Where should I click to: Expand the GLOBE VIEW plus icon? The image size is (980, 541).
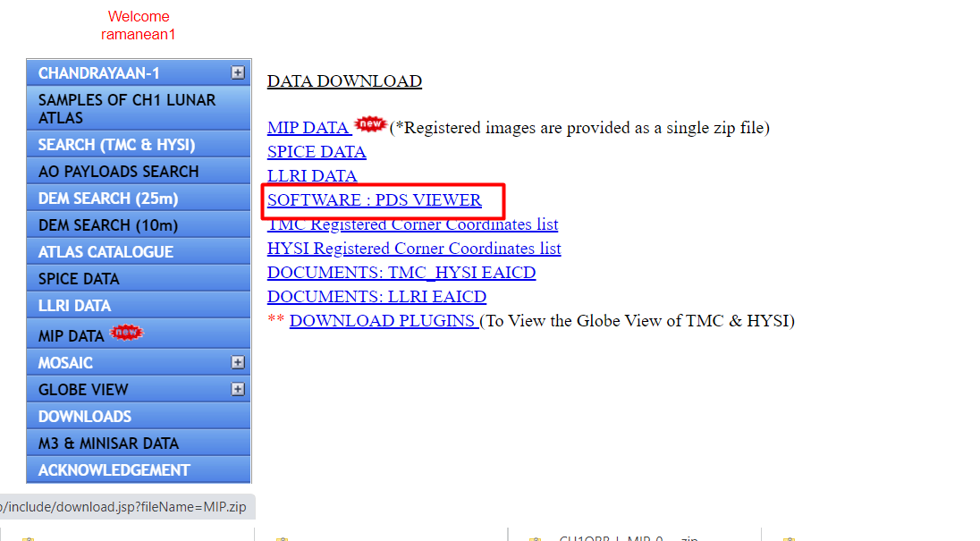tap(238, 389)
